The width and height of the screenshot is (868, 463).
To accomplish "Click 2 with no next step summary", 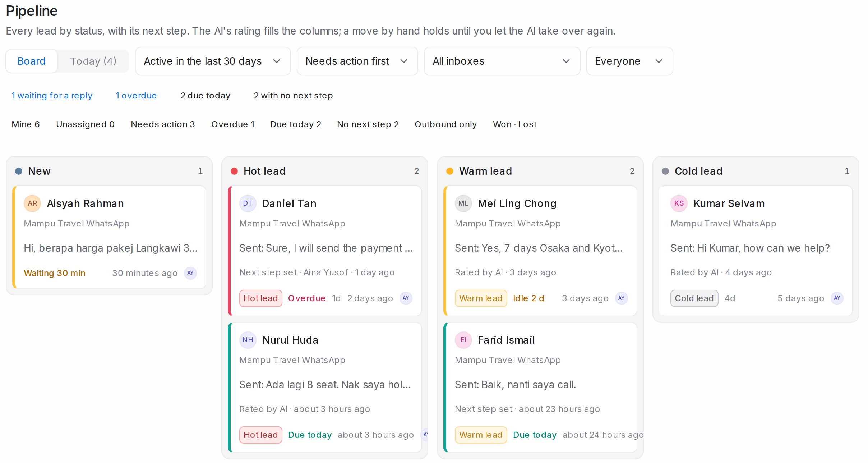I will [x=294, y=96].
